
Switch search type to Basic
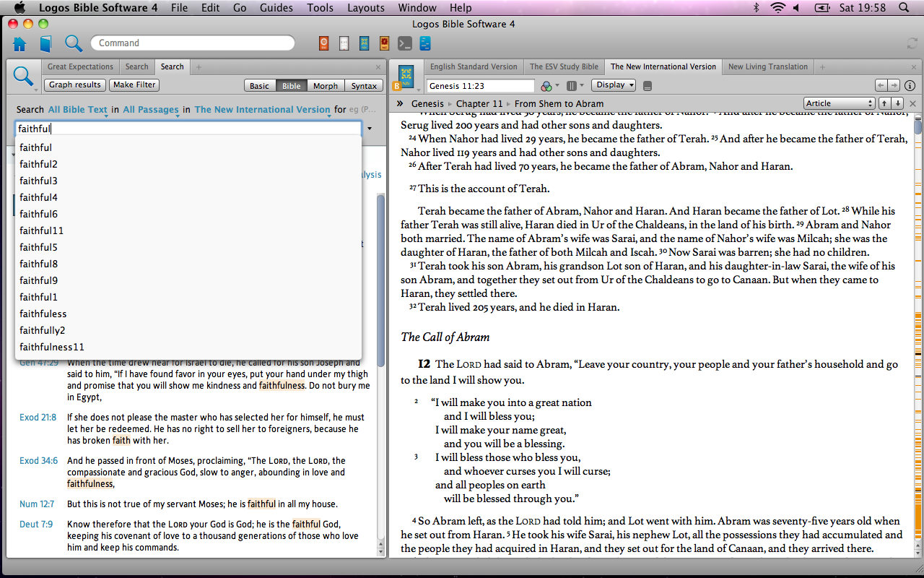(x=259, y=85)
